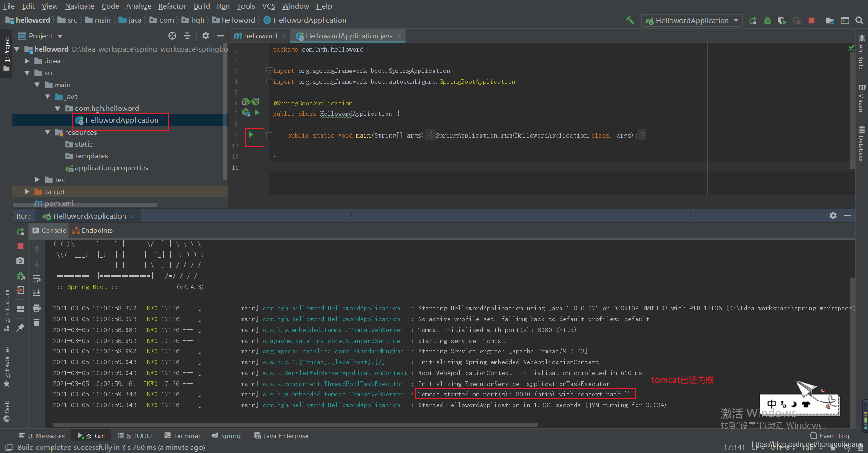Expand the target folder arrow

27,191
